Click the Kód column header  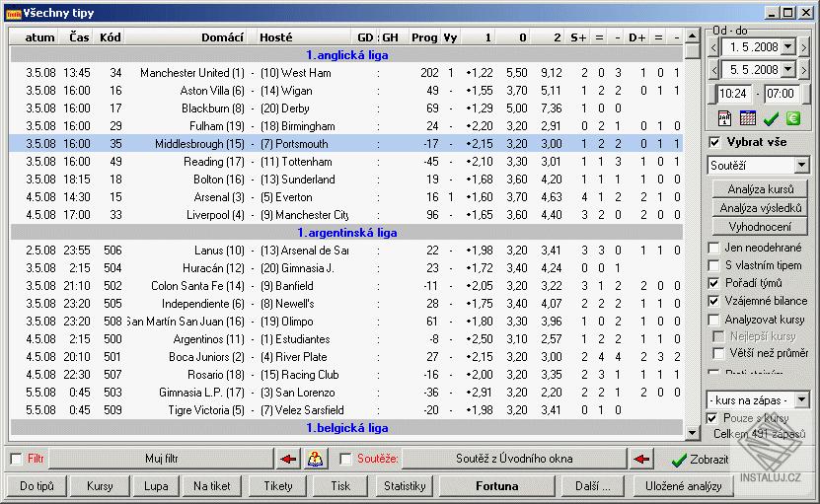pos(110,37)
